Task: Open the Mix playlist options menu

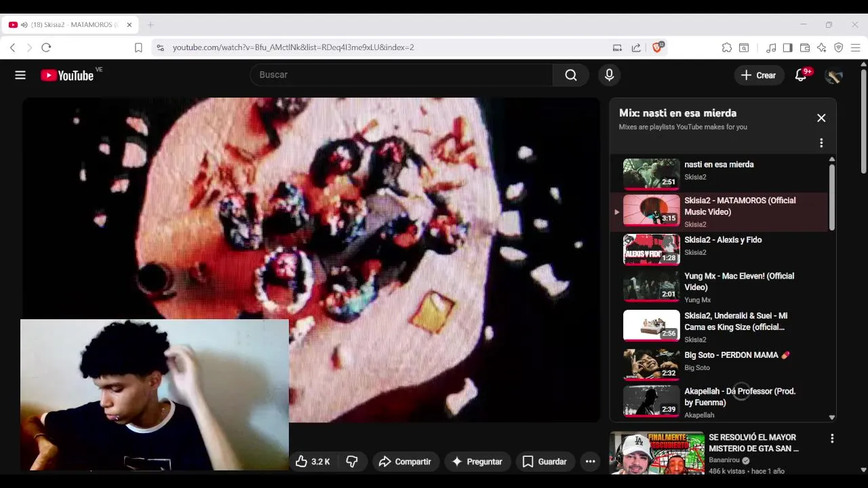Action: 821,143
